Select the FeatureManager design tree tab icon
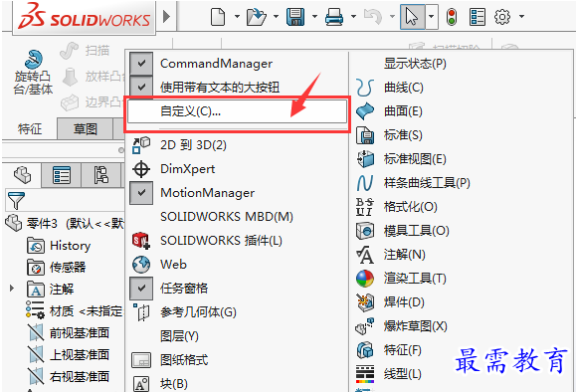Viewport: 576px width, 392px height. click(x=23, y=175)
